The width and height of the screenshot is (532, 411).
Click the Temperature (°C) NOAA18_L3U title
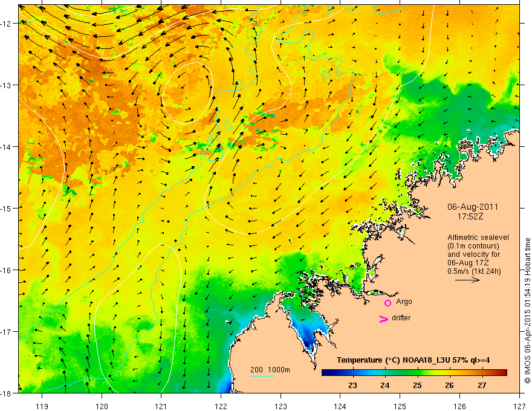point(413,360)
